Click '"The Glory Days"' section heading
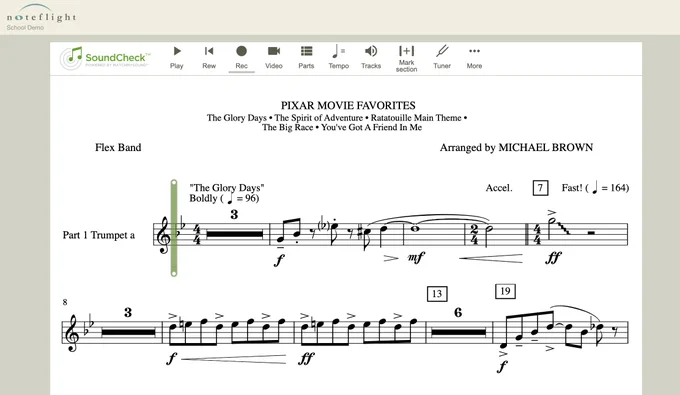This screenshot has height=395, width=680. [227, 188]
